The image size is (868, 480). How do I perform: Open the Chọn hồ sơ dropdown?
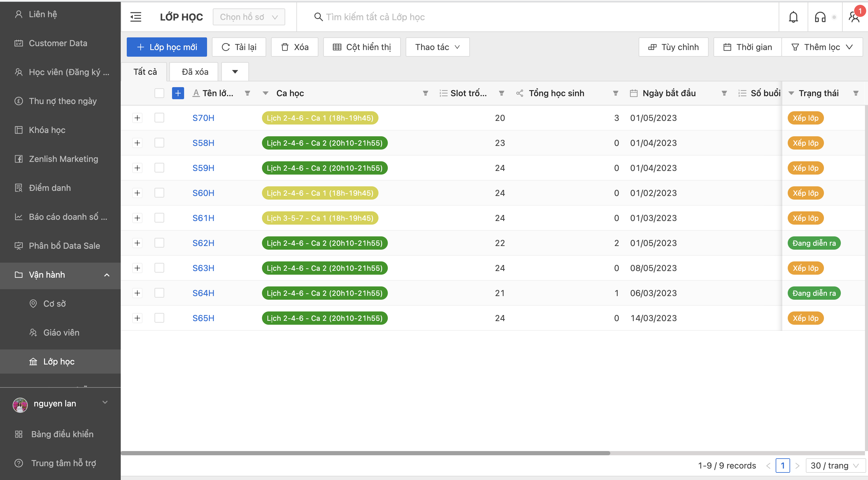tap(249, 17)
